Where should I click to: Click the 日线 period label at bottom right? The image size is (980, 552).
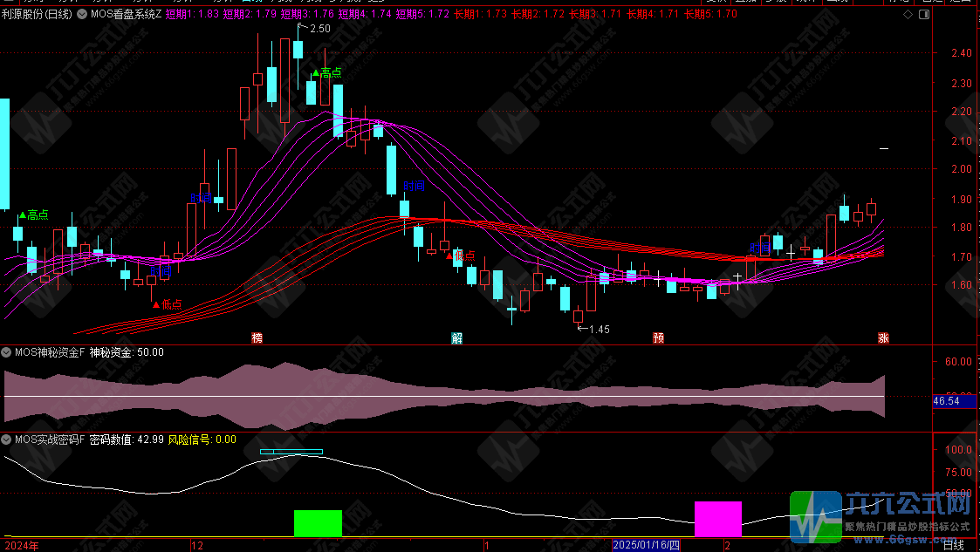pos(955,545)
